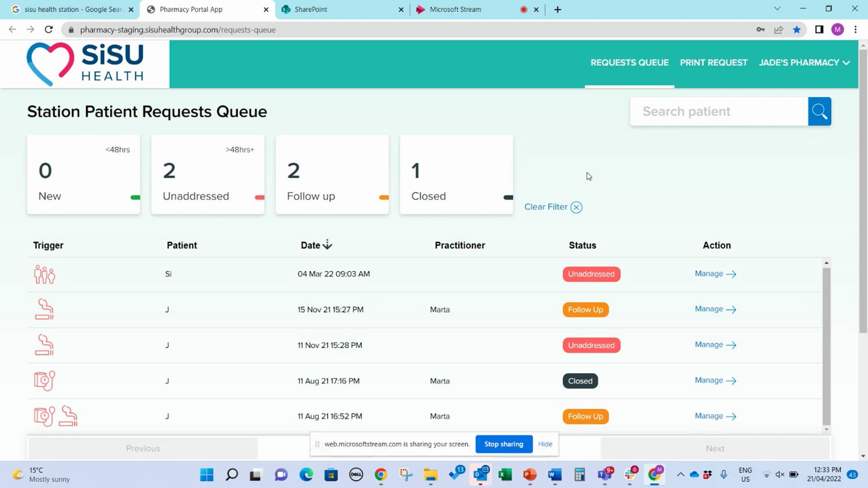The height and width of the screenshot is (488, 868).
Task: Click the blood pressure trigger icon on the 11 Aug 17:16 row
Action: click(x=44, y=380)
